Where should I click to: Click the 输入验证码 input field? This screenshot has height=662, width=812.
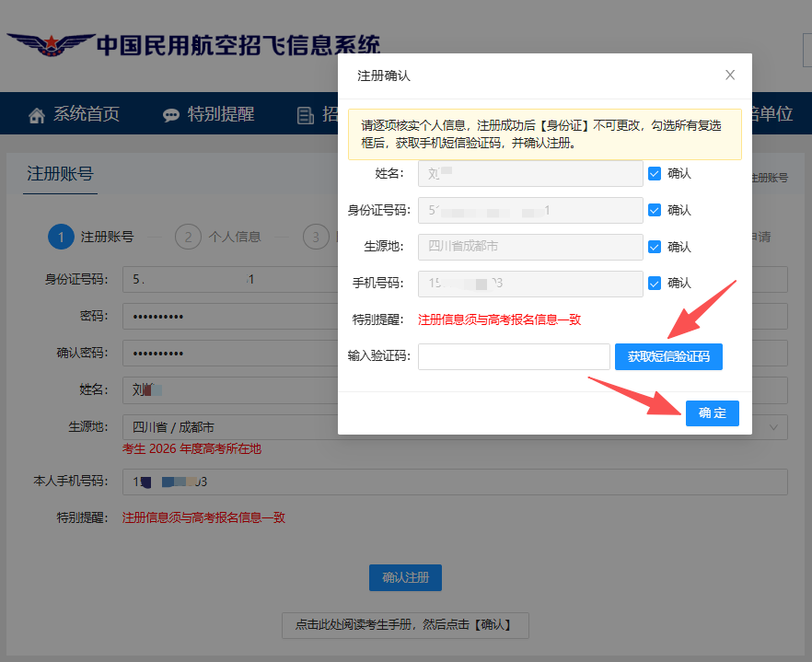(514, 356)
